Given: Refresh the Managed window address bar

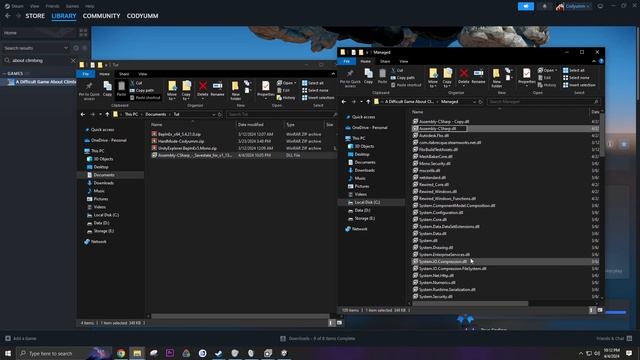Looking at the screenshot, I should tap(480, 102).
